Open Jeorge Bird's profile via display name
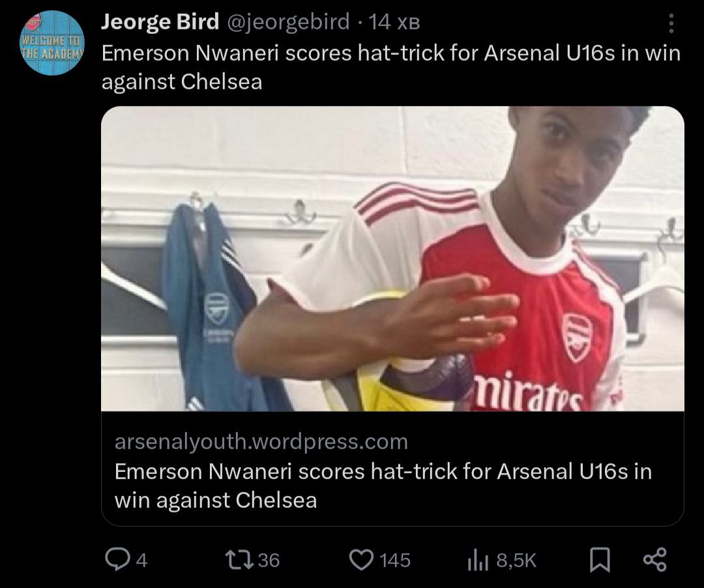 tap(160, 22)
